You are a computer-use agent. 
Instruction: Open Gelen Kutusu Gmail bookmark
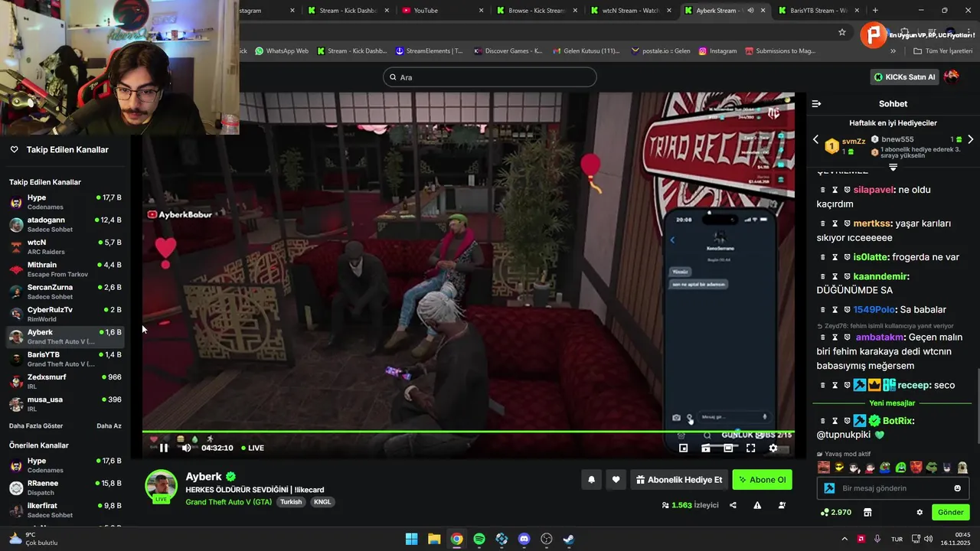pos(585,51)
